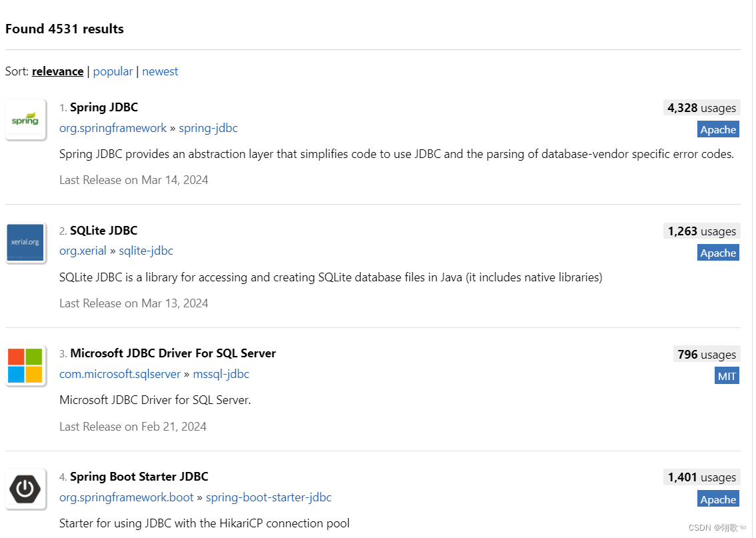Click the 'Found 4531 results' heading
The image size is (756, 538).
(65, 29)
